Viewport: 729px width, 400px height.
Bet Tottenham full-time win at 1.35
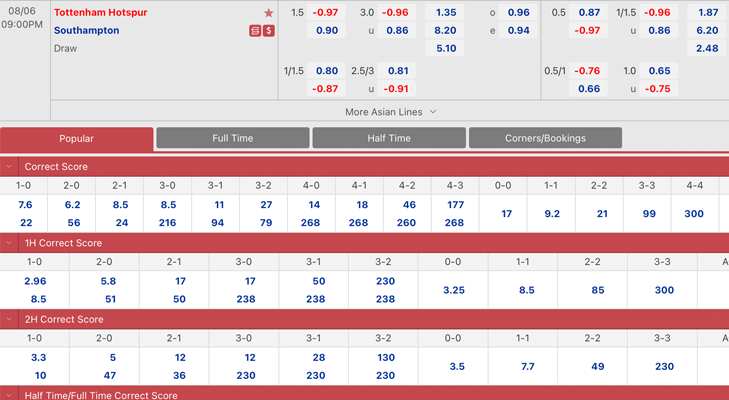(x=444, y=13)
